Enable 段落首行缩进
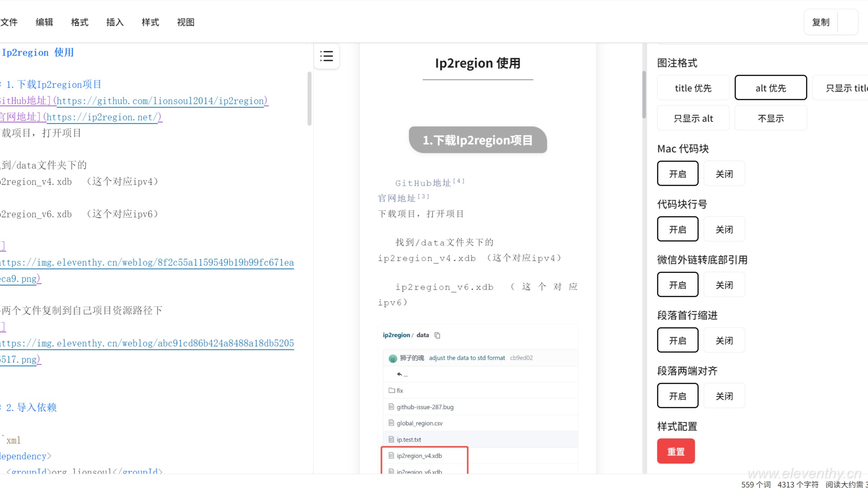This screenshot has width=868, height=488. click(678, 340)
